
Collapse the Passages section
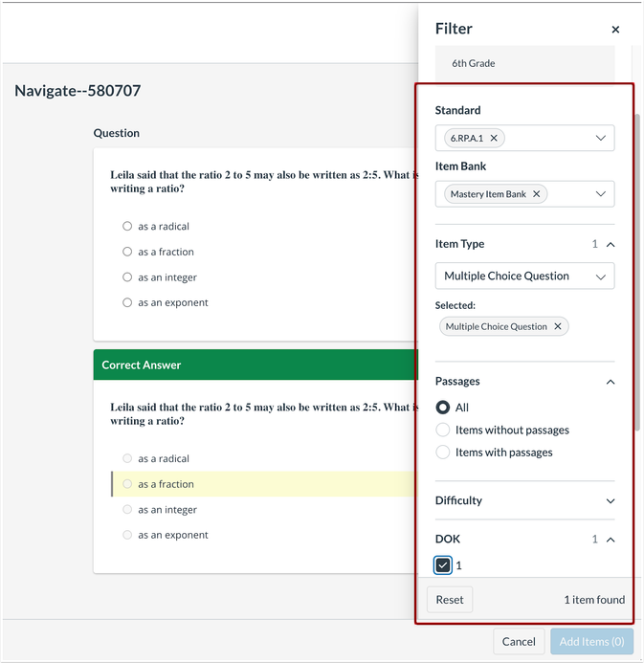611,382
